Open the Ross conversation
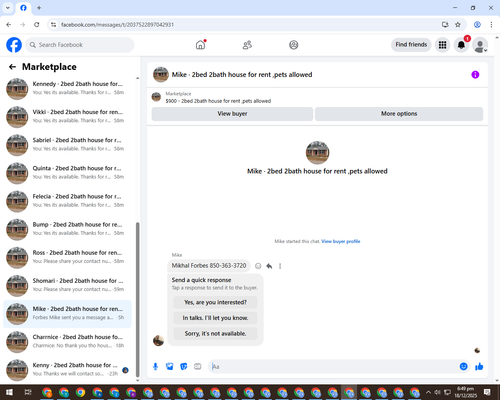Image resolution: width=500 pixels, height=400 pixels. 67,257
